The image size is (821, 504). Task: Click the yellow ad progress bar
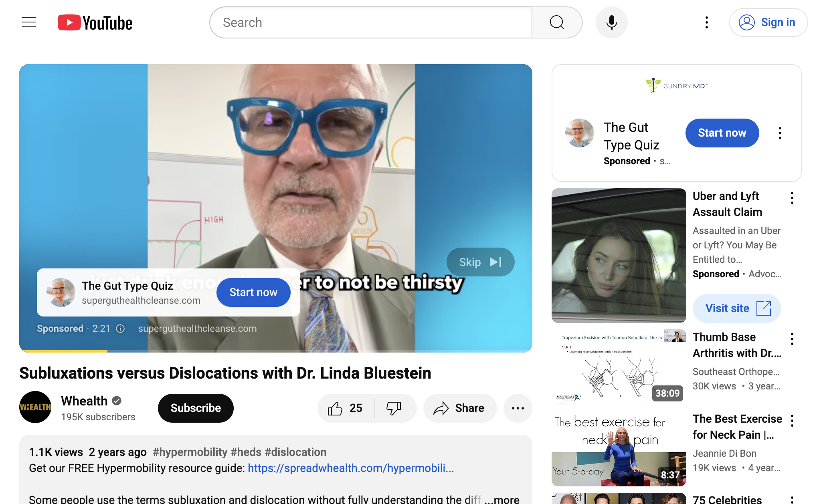coord(63,351)
